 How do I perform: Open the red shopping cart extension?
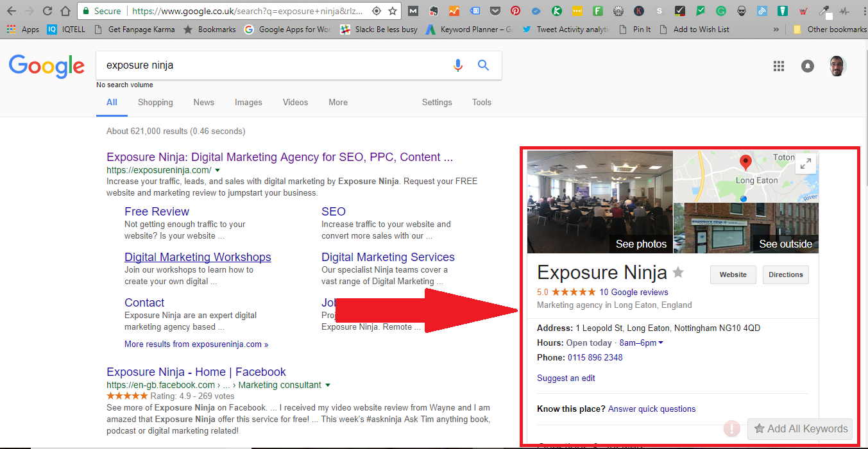click(803, 11)
